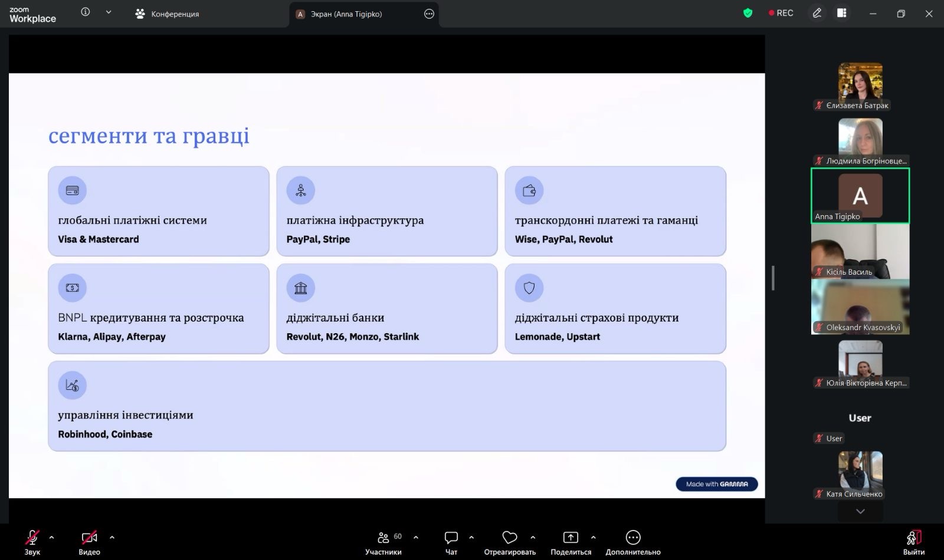Share screen with Поделиться button

[571, 542]
